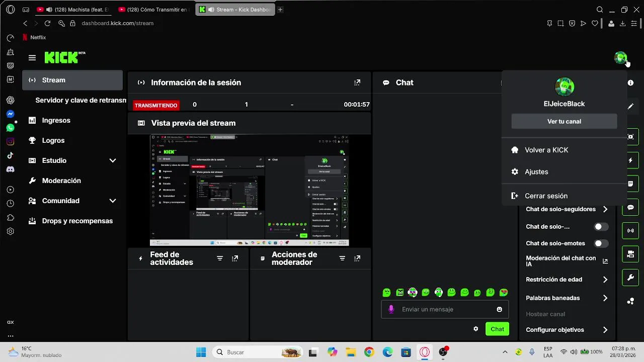Click the KICK beta logo
The width and height of the screenshot is (644, 362).
(65, 57)
